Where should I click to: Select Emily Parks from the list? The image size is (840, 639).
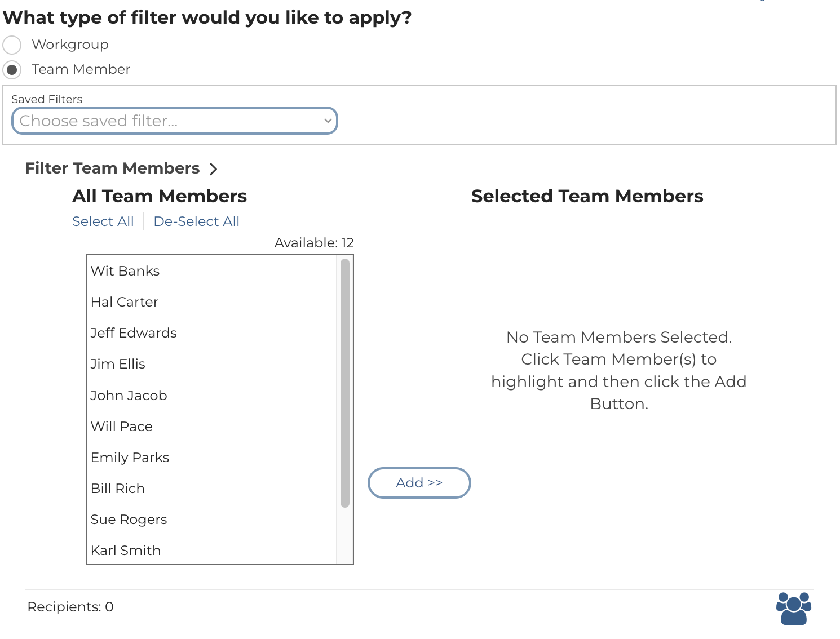(130, 458)
